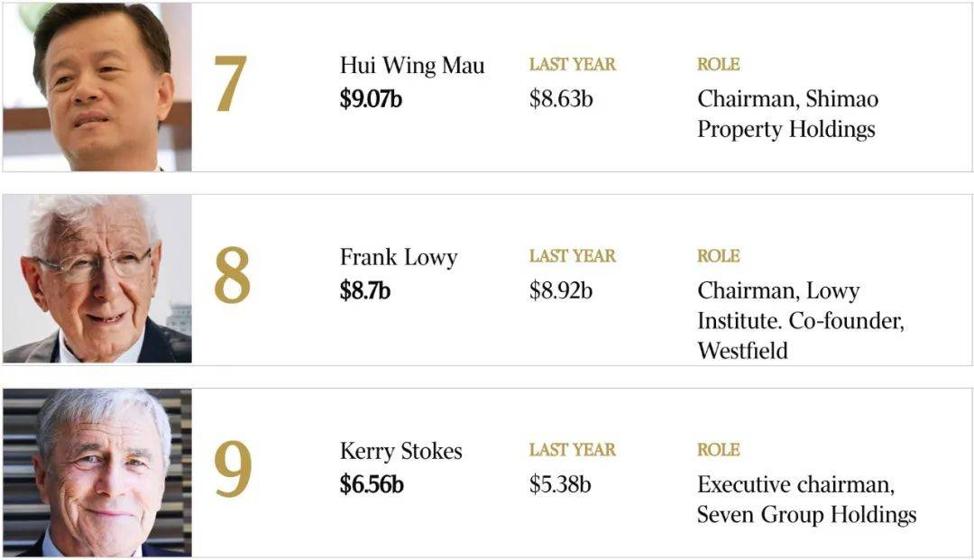Click the Lowy Institute Westfield role text
Viewport: 974px width, 560px height.
pyautogui.click(x=801, y=320)
